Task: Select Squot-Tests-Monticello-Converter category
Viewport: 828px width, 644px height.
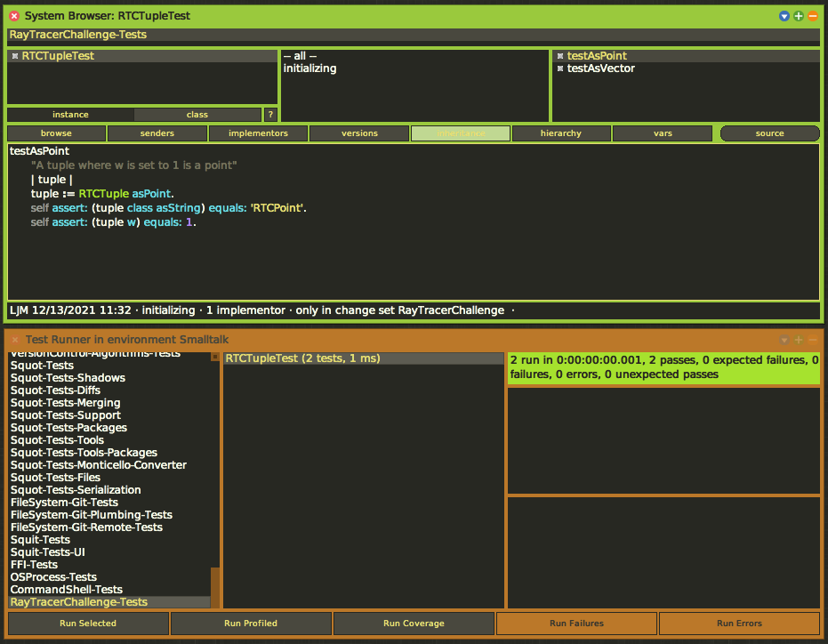Action: [x=109, y=465]
